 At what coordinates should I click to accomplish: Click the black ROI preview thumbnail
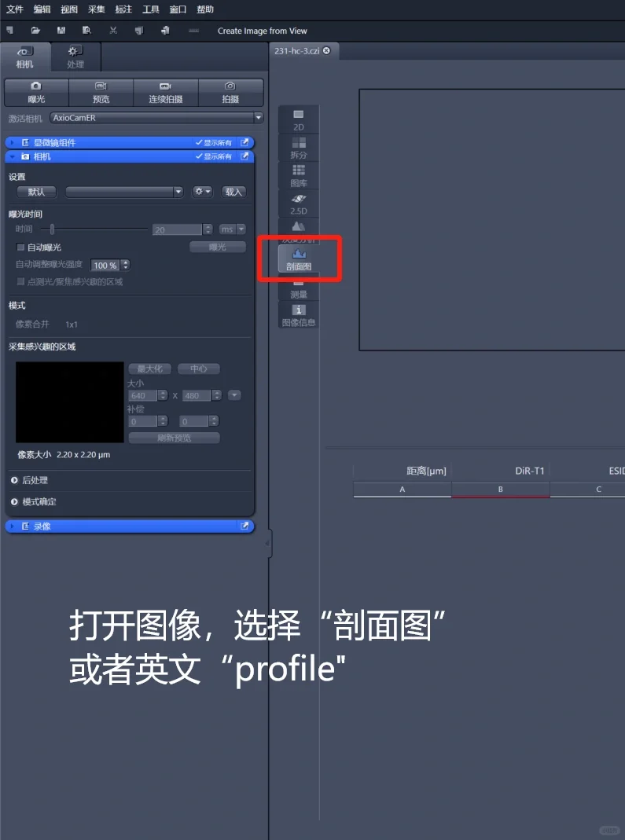70,402
